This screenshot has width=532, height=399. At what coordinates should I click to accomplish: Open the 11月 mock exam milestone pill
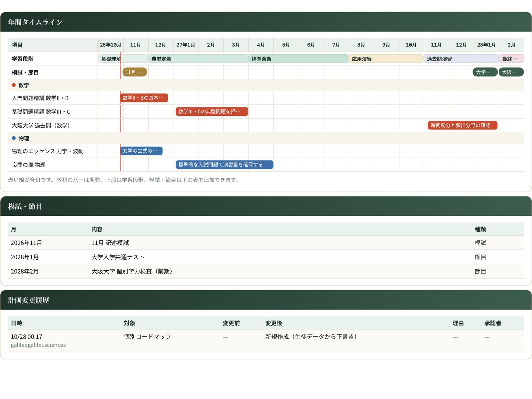tap(135, 72)
